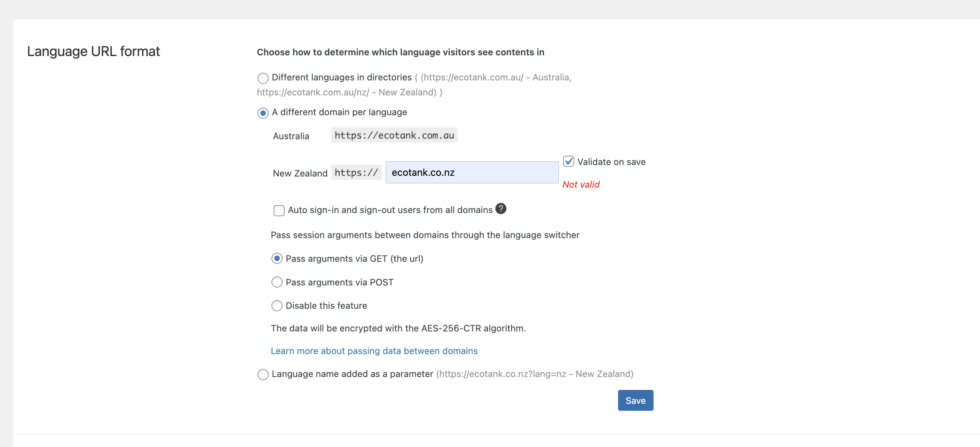Select the A different domain per language option
Viewport: 980px width, 447px height.
point(263,113)
